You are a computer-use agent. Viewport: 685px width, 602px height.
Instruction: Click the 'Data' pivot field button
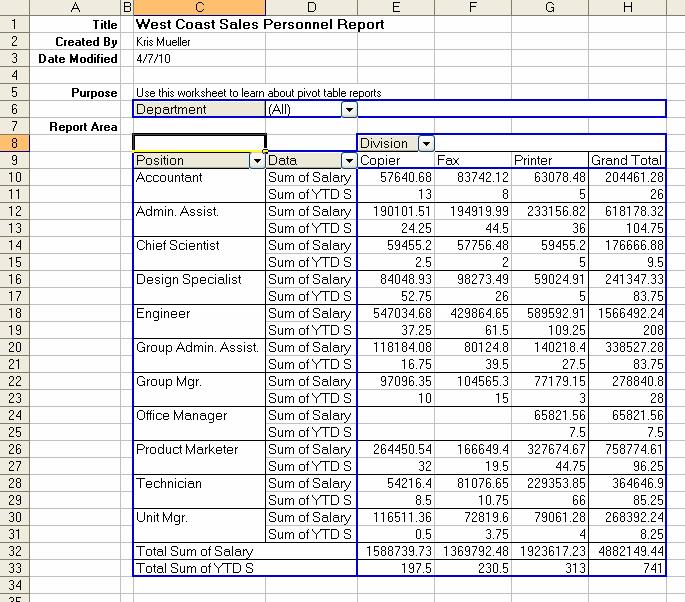(x=304, y=160)
